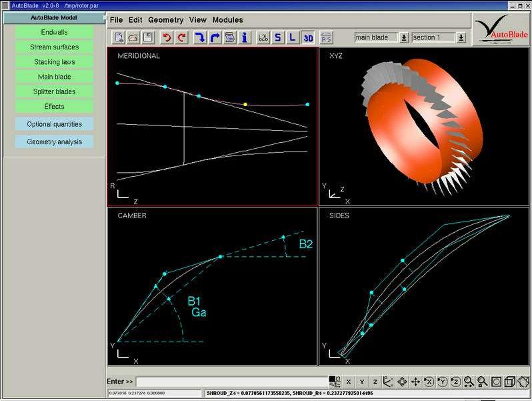
Task: Open a file with the folder icon
Action: pyautogui.click(x=133, y=37)
